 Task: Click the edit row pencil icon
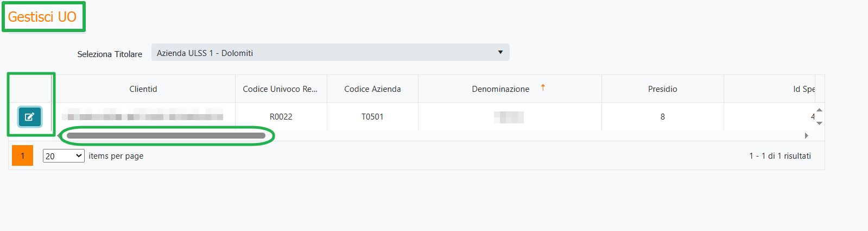point(29,116)
